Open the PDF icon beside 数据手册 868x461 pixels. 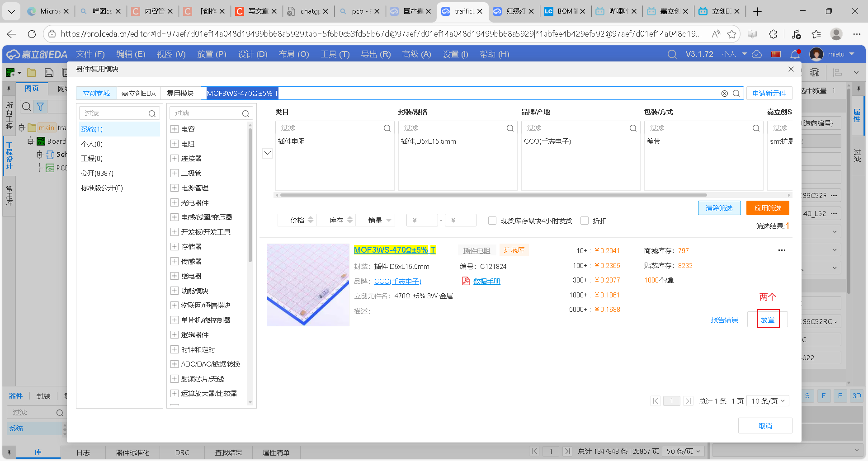pos(465,281)
